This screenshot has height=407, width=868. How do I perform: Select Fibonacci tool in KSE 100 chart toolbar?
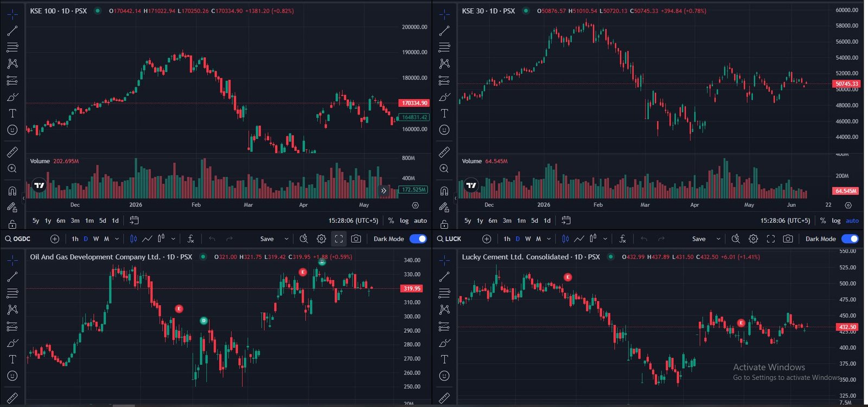(12, 47)
